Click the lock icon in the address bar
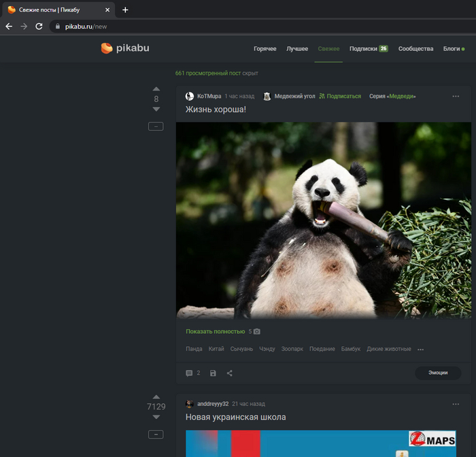476x457 pixels. pyautogui.click(x=58, y=27)
